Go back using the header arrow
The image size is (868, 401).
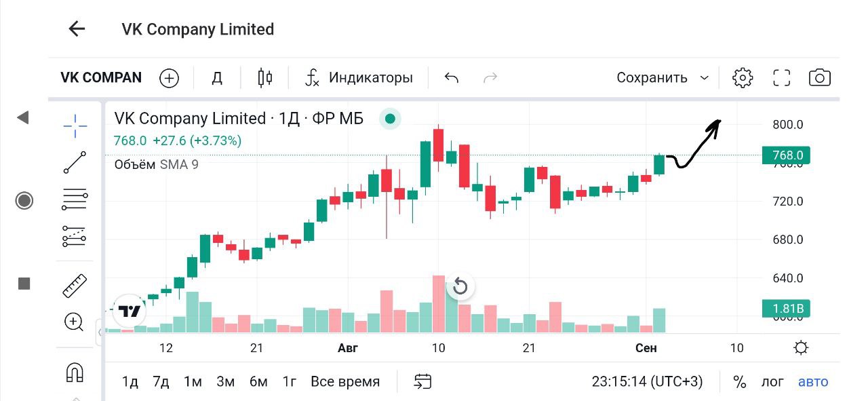tap(77, 28)
